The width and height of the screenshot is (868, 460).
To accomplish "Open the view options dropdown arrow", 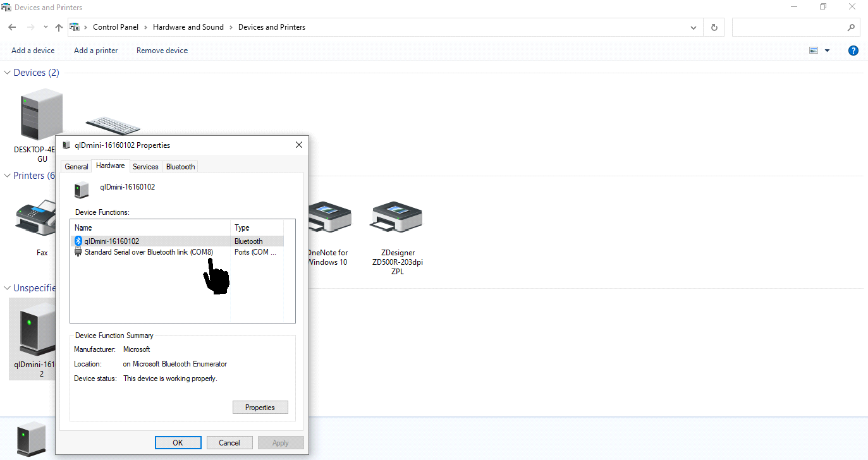I will point(827,51).
